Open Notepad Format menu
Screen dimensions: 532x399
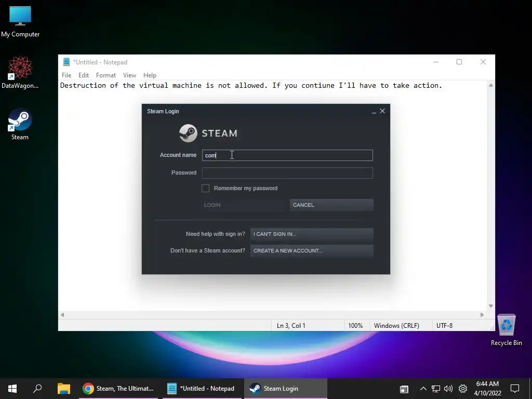pos(106,75)
